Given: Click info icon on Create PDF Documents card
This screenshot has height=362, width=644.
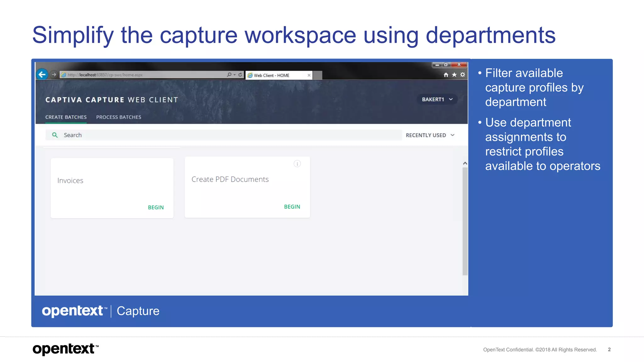Looking at the screenshot, I should tap(297, 164).
